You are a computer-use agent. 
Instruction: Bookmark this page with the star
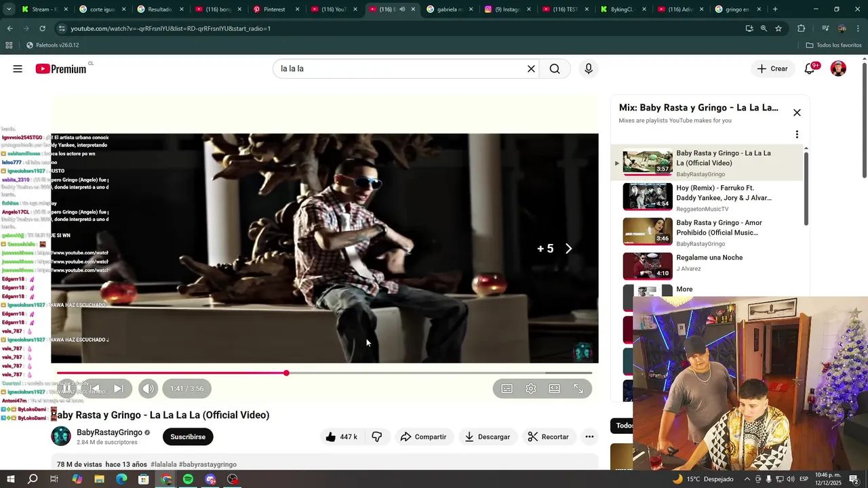pos(778,28)
